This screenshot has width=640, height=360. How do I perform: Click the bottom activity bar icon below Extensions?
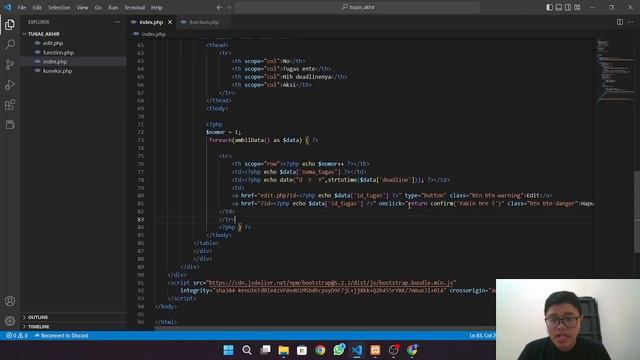10,125
